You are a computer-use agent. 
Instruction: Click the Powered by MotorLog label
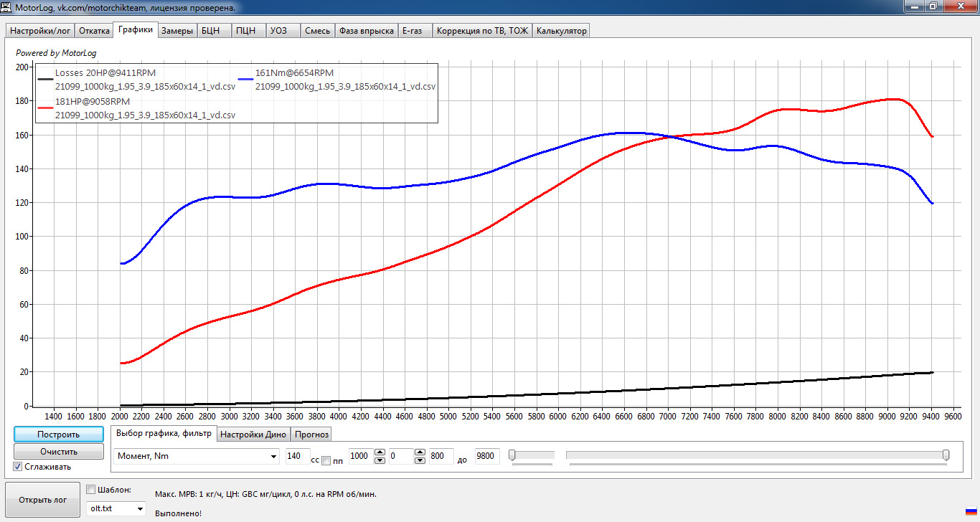pyautogui.click(x=56, y=52)
